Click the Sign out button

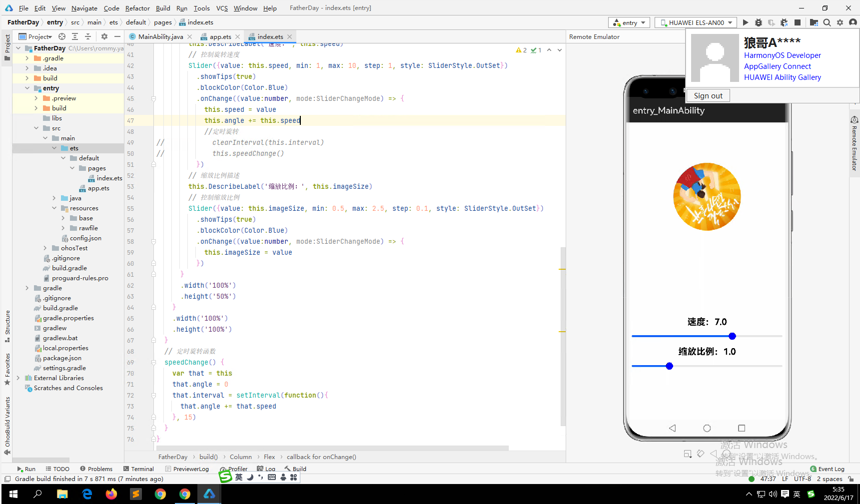coord(708,95)
